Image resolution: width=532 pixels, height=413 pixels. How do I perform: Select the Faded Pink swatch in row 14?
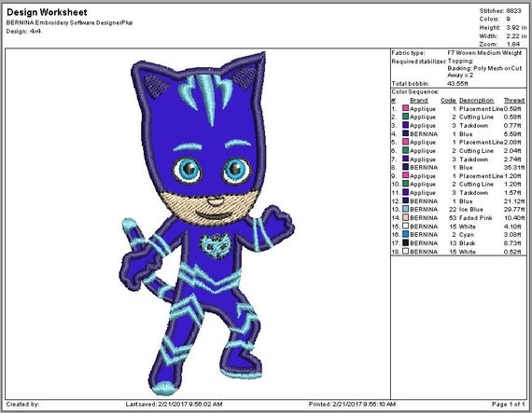click(405, 217)
